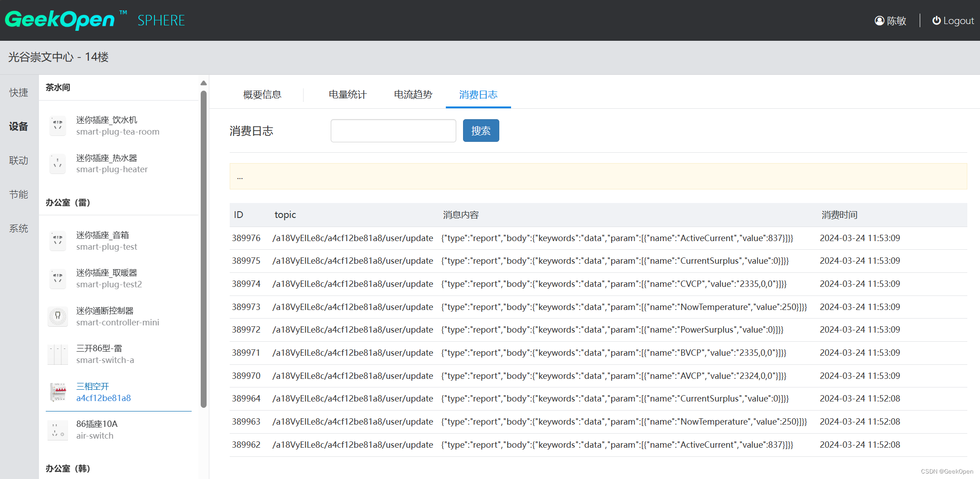Select log row ID 389972
This screenshot has height=479, width=980.
pyautogui.click(x=598, y=330)
